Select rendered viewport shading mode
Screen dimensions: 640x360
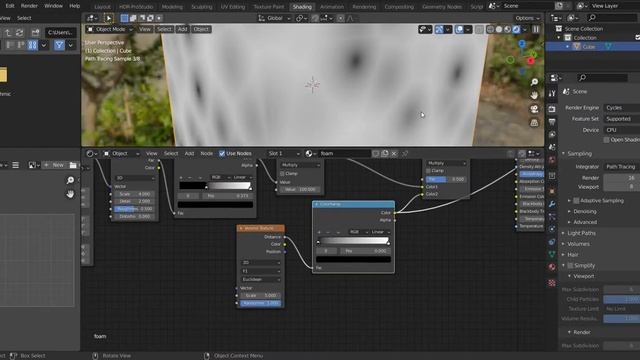[516, 29]
